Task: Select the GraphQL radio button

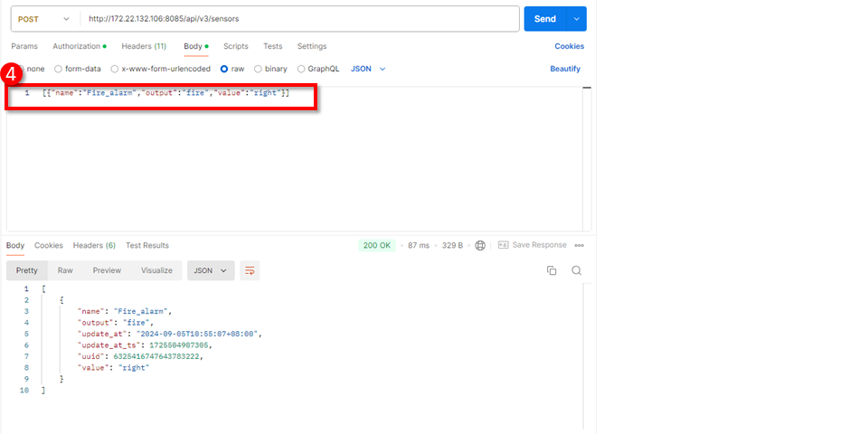Action: coord(302,69)
